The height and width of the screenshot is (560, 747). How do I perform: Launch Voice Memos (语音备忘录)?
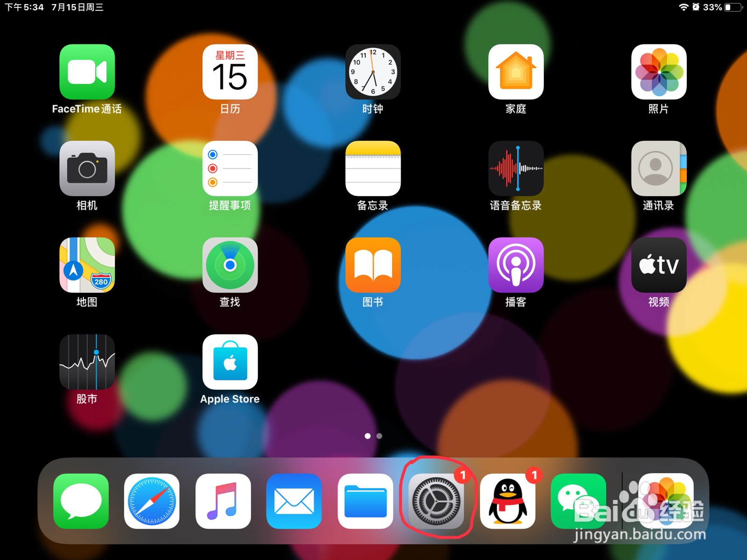(x=515, y=168)
